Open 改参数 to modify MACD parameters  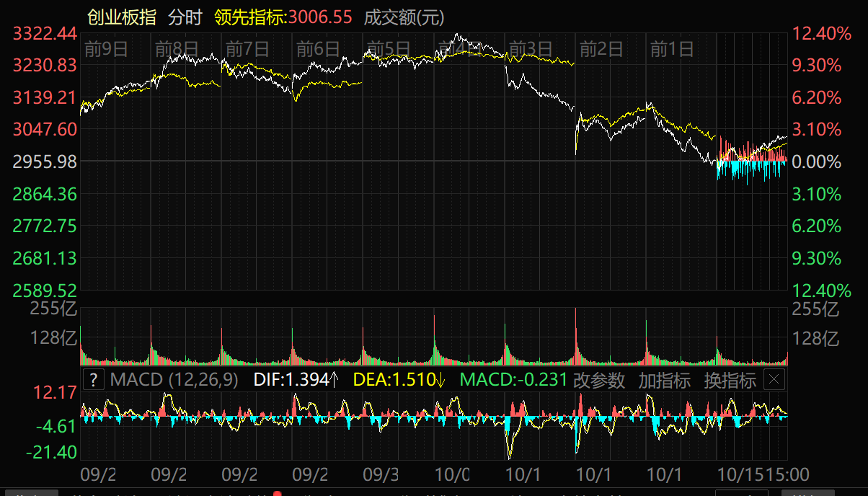pos(599,380)
